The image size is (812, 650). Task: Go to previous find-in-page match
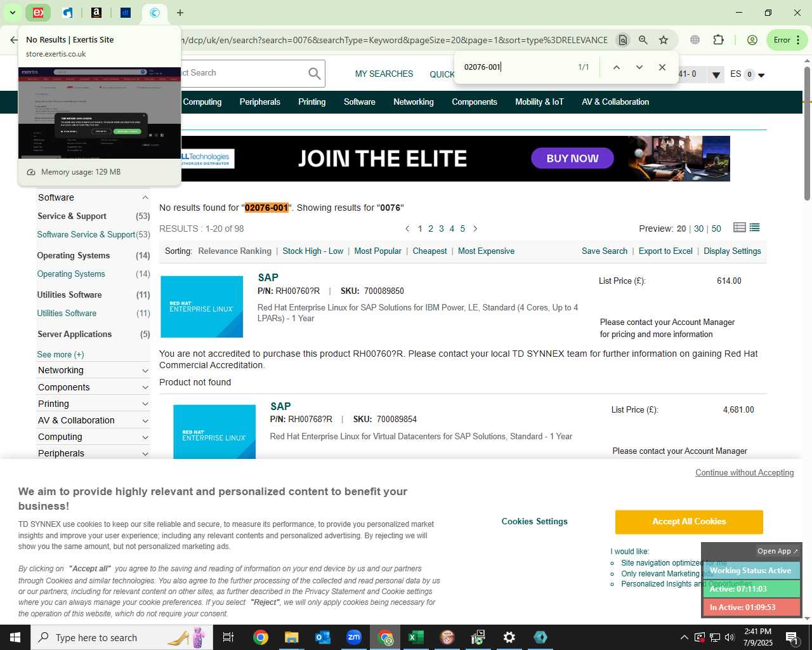coord(616,67)
